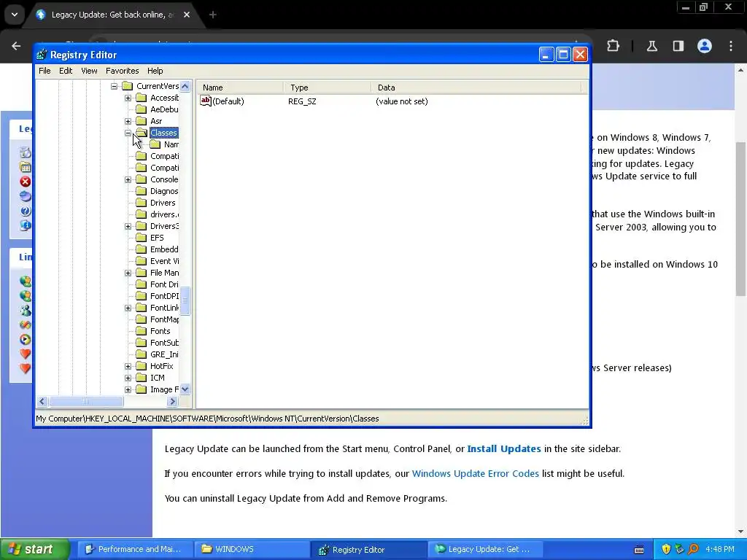The image size is (747, 560).
Task: Switch to Performance and Mai... taskbar button
Action: (x=135, y=549)
